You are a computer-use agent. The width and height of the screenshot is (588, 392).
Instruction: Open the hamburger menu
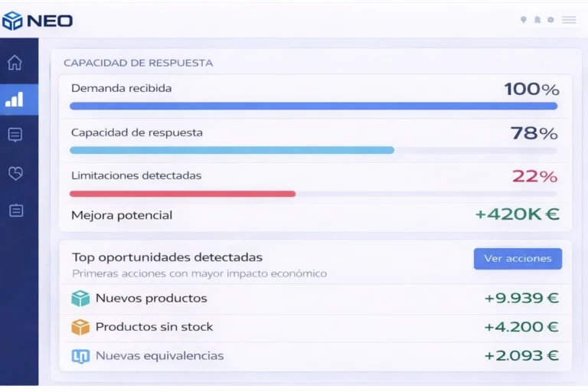[569, 20]
